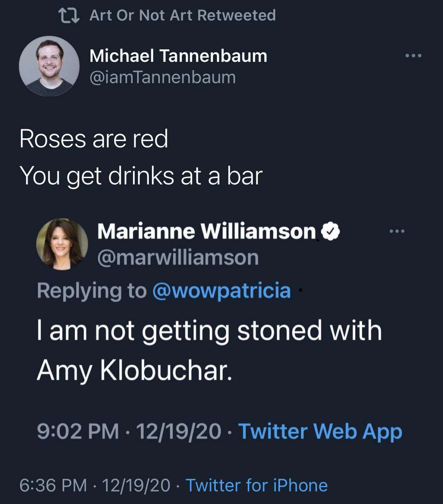Open the @wowpatricia mention link
443x504 pixels.
tap(221, 291)
